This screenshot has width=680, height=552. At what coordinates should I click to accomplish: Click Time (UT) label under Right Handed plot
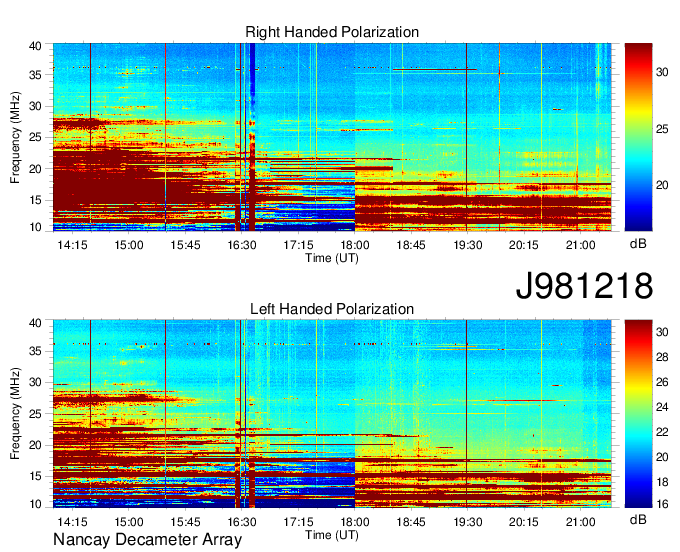[332, 258]
